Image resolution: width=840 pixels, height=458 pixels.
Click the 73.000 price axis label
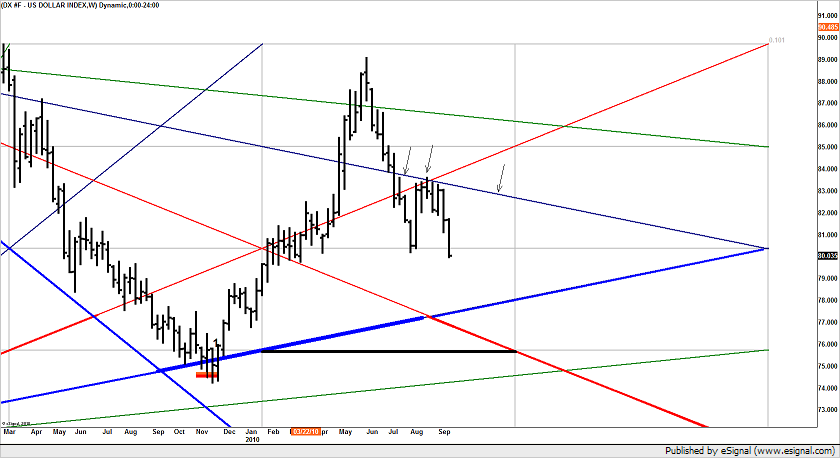coord(827,410)
